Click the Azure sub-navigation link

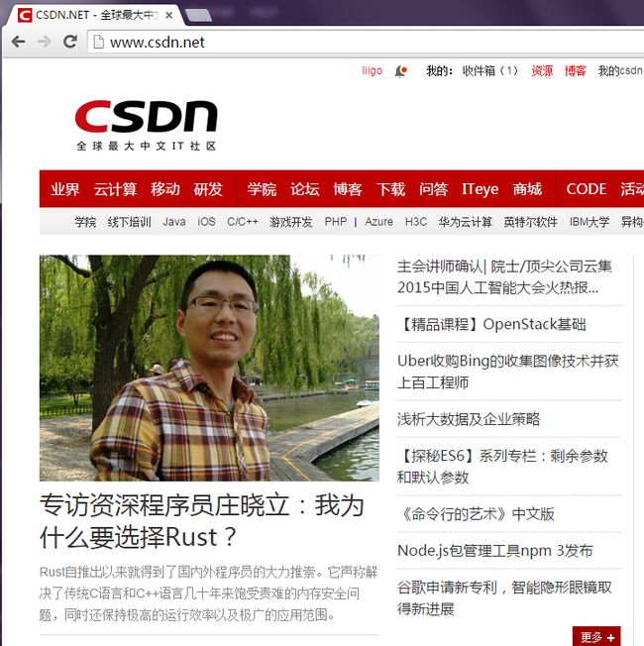pos(378,222)
